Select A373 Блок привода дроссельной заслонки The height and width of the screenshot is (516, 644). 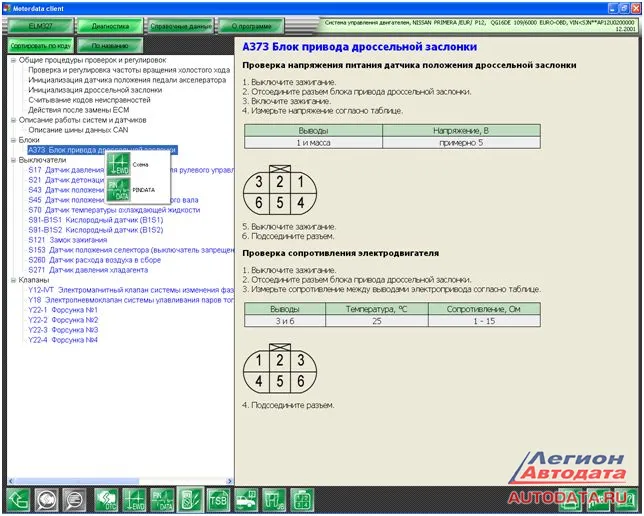pyautogui.click(x=102, y=150)
